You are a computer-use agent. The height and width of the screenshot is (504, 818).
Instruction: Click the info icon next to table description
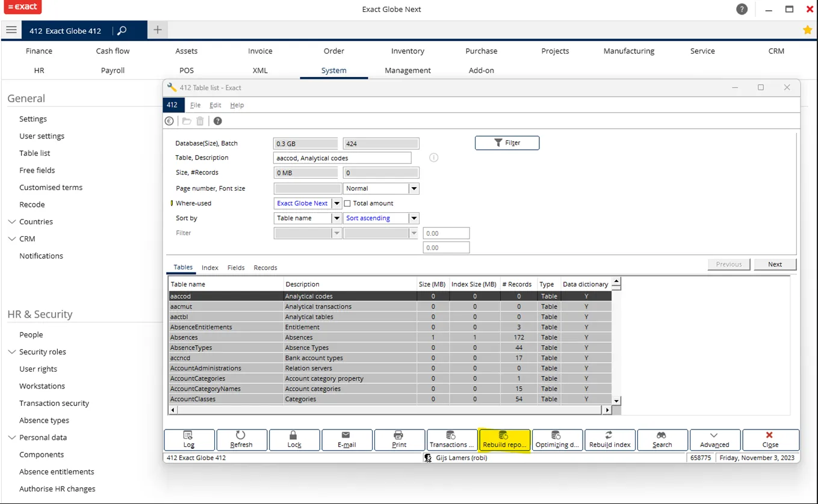point(433,158)
